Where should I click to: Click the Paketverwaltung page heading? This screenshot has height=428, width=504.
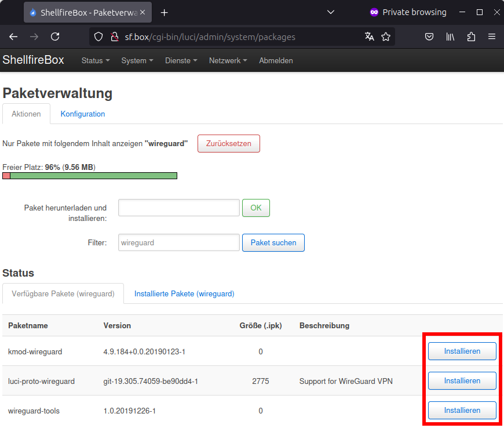click(x=57, y=93)
